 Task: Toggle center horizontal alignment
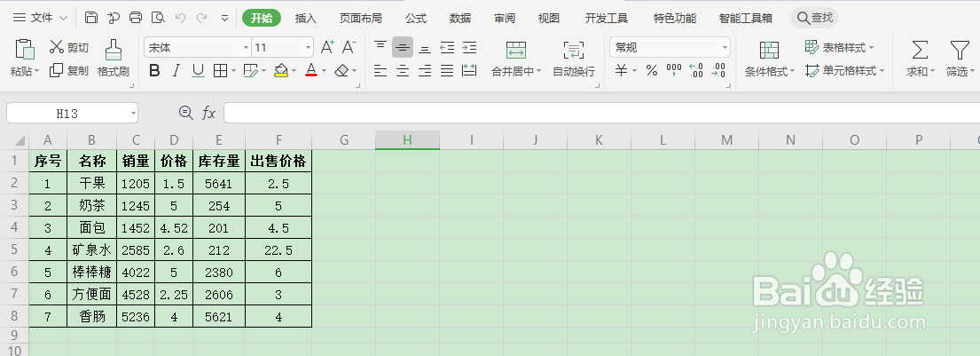point(403,71)
